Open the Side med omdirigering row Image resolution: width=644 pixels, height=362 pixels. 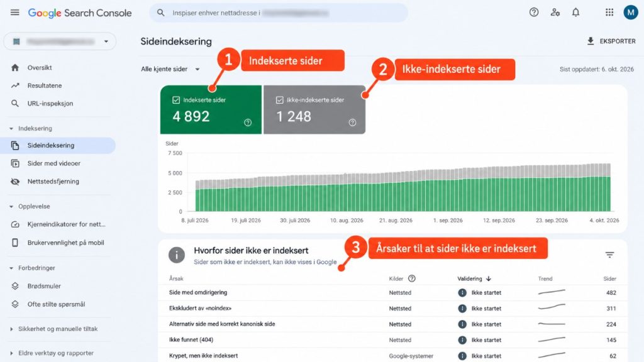coord(392,293)
